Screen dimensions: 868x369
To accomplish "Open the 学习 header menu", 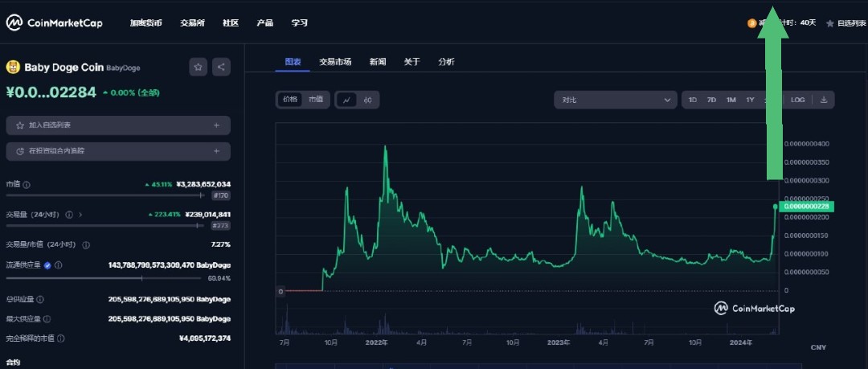I will pyautogui.click(x=300, y=23).
